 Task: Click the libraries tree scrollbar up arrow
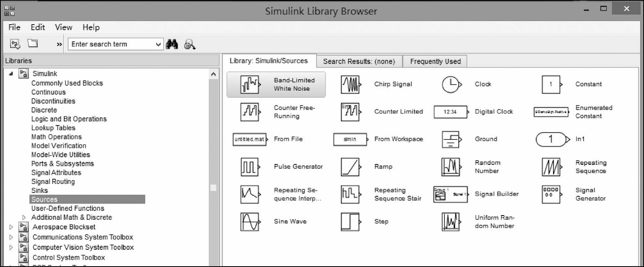pyautogui.click(x=213, y=74)
